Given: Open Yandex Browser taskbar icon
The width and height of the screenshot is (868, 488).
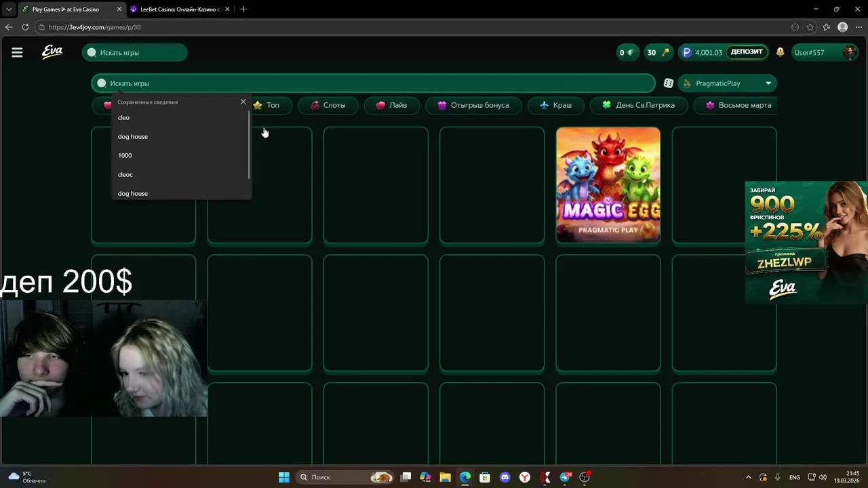Looking at the screenshot, I should click(x=525, y=477).
